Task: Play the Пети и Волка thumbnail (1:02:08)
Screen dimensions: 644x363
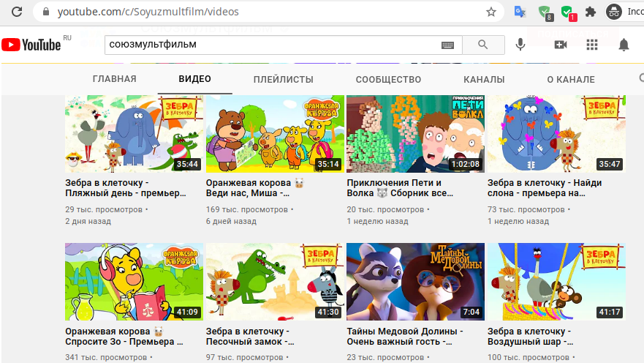Action: [x=416, y=134]
